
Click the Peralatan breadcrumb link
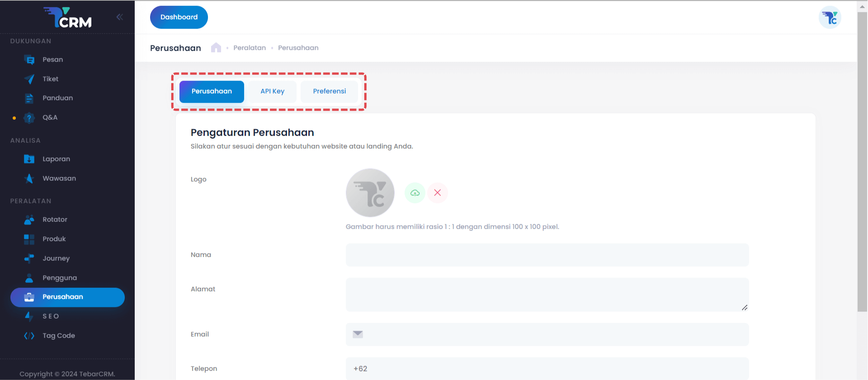click(250, 48)
